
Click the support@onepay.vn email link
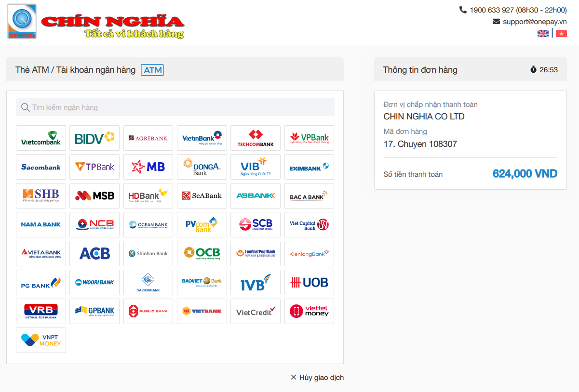click(x=535, y=22)
